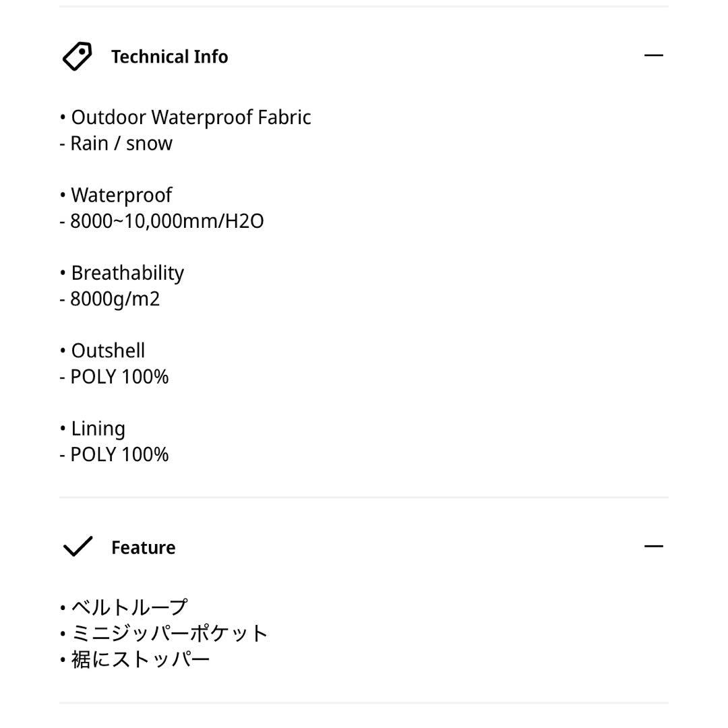Select the Breathability text line
This screenshot has height=728, width=728.
click(121, 272)
